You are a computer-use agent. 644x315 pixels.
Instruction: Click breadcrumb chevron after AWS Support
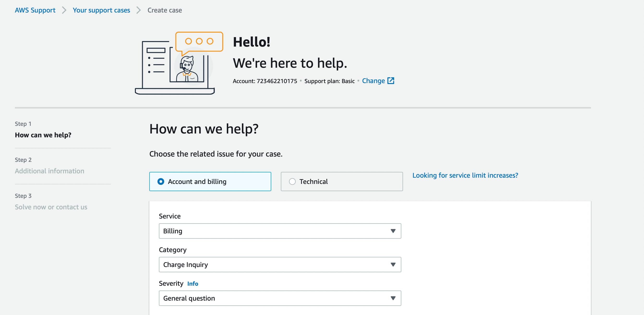[64, 10]
